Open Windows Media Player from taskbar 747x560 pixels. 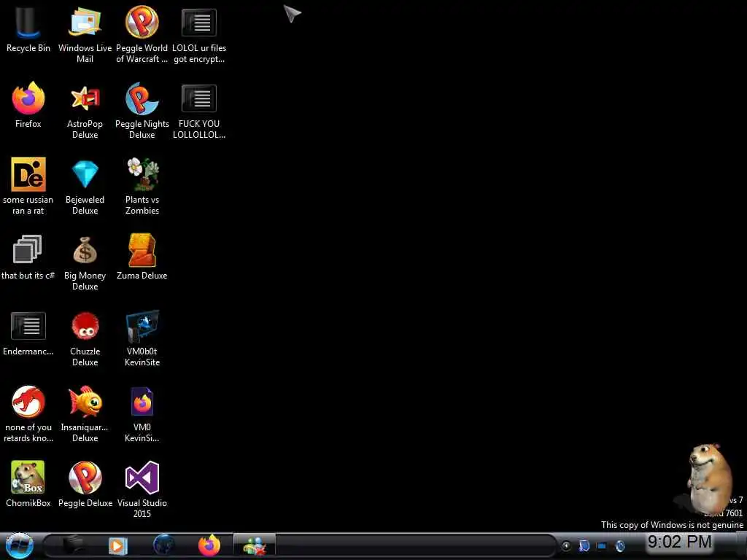[117, 545]
